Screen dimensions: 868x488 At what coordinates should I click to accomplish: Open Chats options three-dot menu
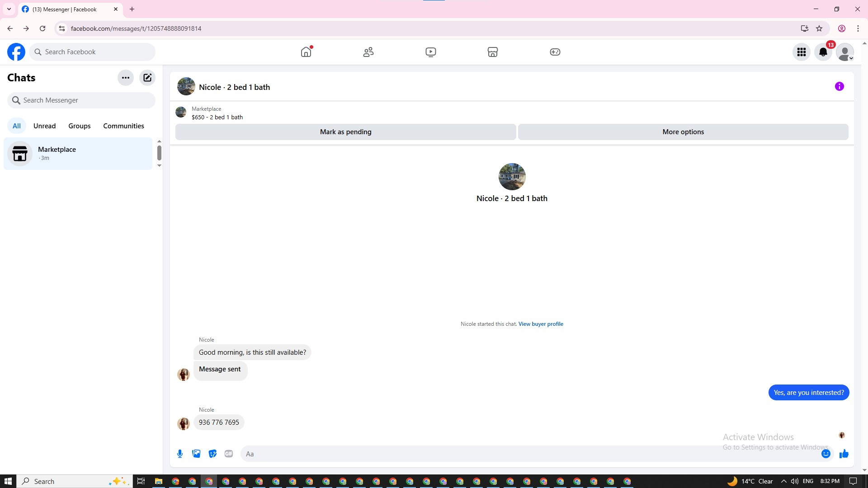pos(126,78)
